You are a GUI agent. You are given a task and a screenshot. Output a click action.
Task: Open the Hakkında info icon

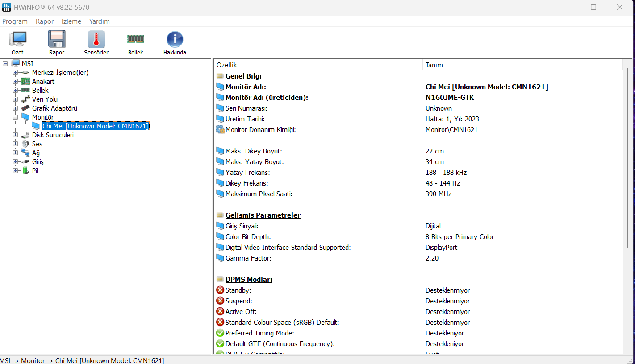[175, 39]
